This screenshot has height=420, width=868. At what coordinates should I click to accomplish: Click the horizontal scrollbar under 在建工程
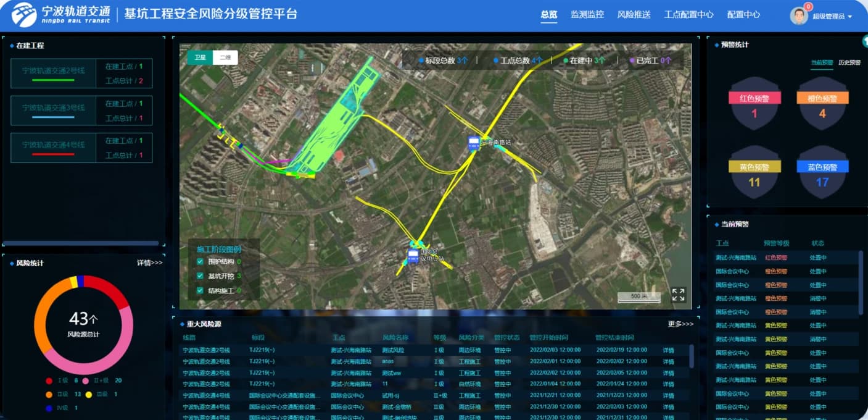(x=81, y=243)
